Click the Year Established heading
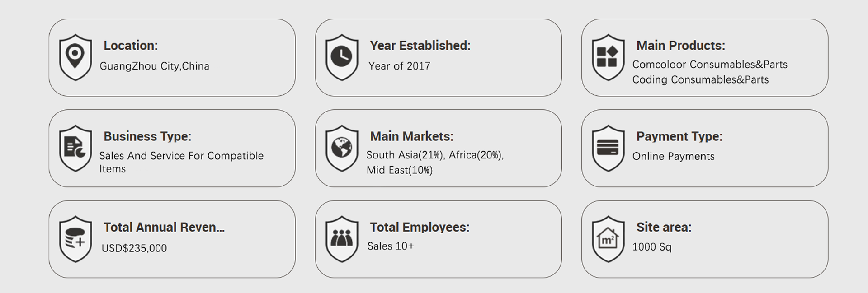 [420, 46]
